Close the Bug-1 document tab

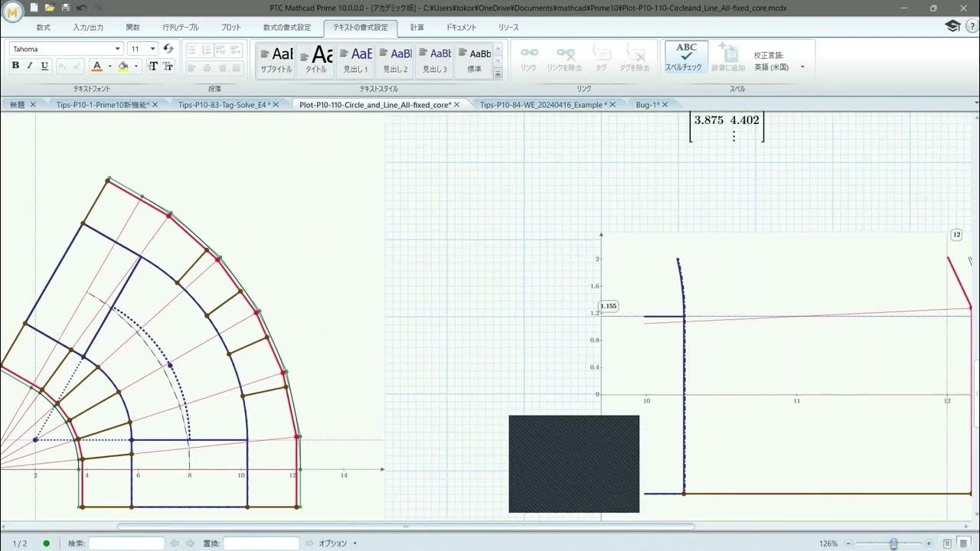(x=665, y=105)
